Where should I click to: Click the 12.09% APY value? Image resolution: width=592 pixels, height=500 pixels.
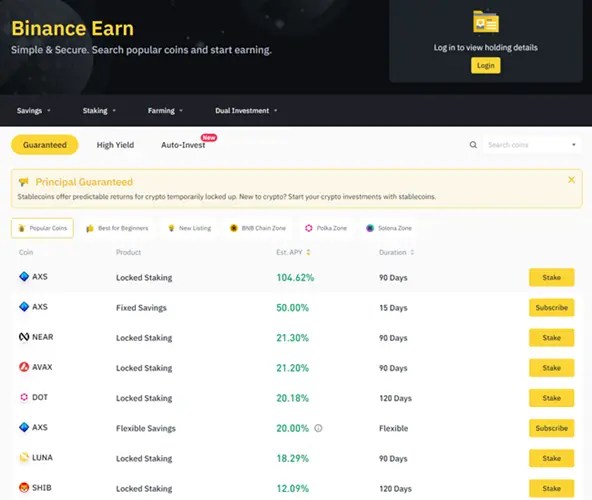click(x=293, y=489)
